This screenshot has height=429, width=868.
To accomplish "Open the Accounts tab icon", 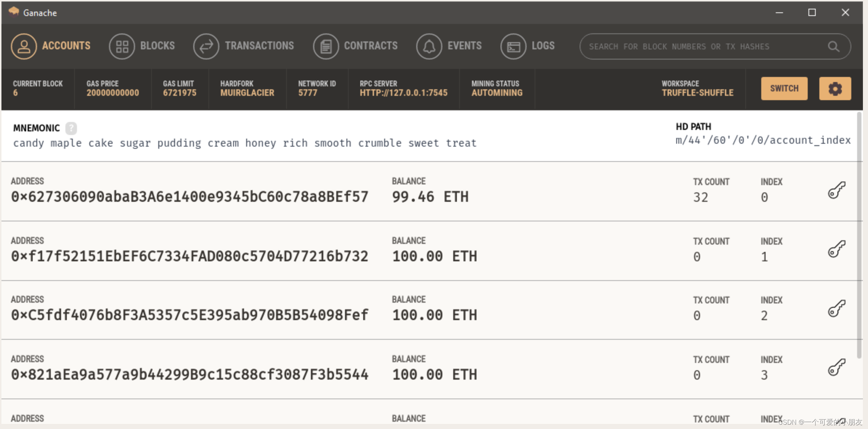I will pos(24,46).
